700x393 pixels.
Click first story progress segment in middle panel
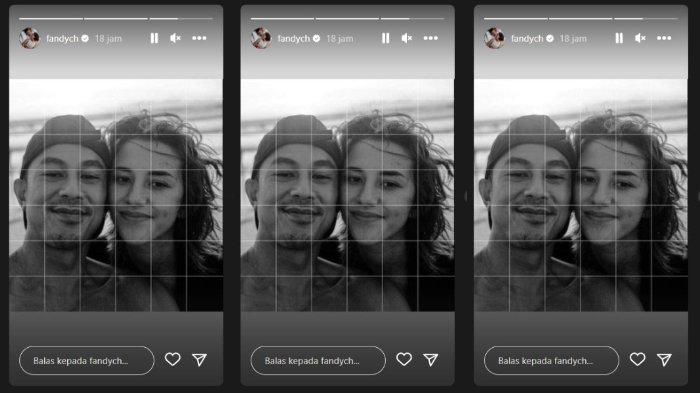[x=283, y=19]
